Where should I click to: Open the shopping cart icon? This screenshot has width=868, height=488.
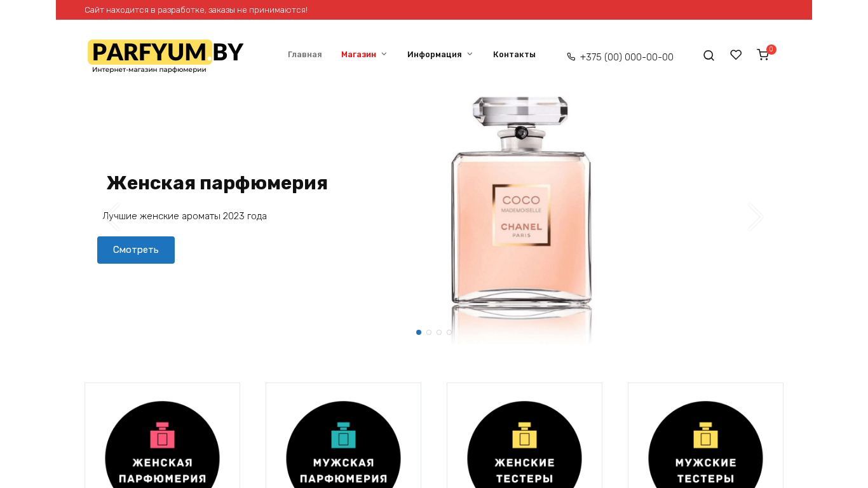tap(763, 55)
